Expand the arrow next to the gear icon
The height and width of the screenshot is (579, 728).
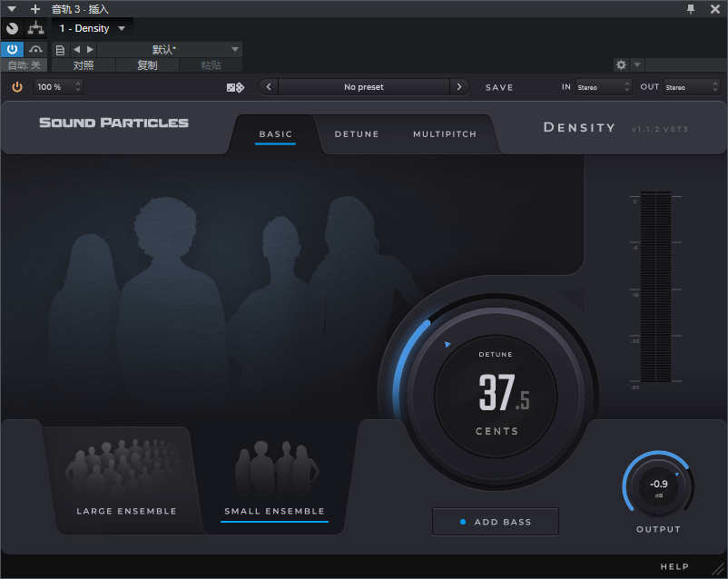pos(637,65)
